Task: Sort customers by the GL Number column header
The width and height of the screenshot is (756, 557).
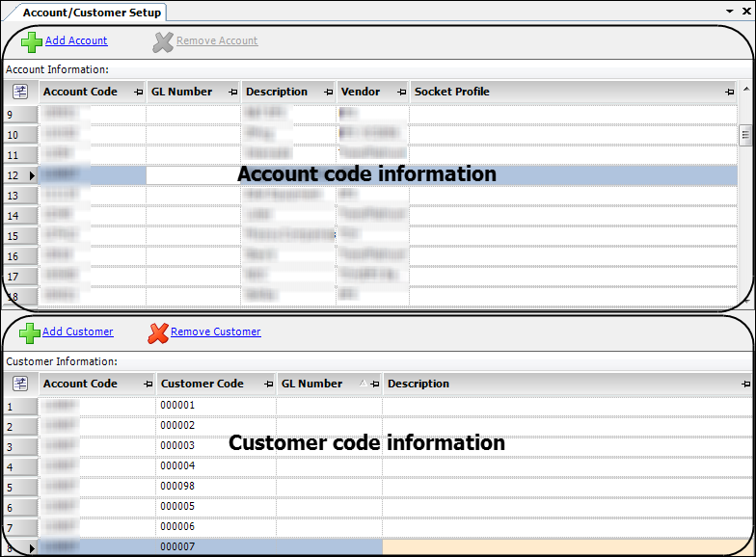Action: pos(311,384)
